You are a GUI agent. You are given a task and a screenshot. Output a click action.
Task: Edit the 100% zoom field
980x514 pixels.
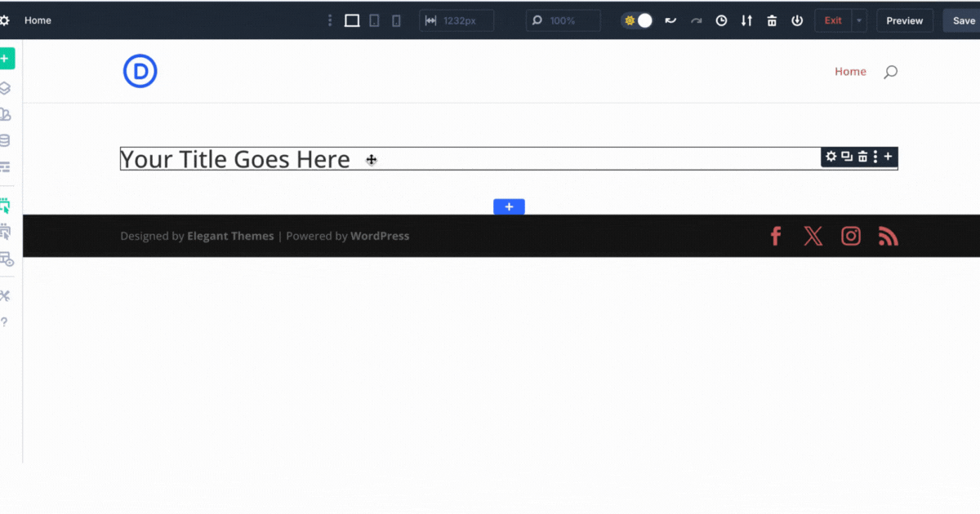[563, 20]
